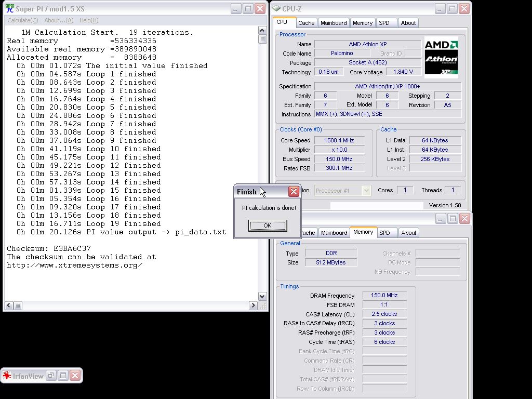Select Memory tab in lower CPU-Z window
The image size is (532, 399).
[x=363, y=232]
